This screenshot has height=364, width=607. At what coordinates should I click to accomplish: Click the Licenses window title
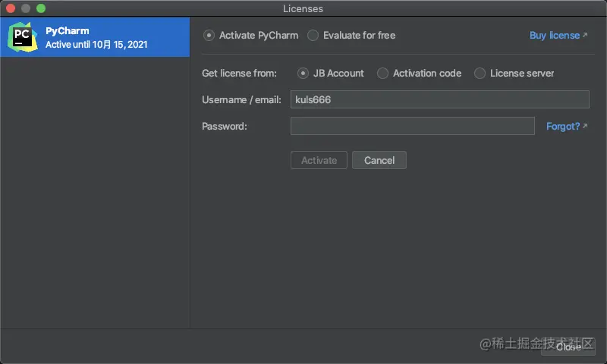[303, 8]
